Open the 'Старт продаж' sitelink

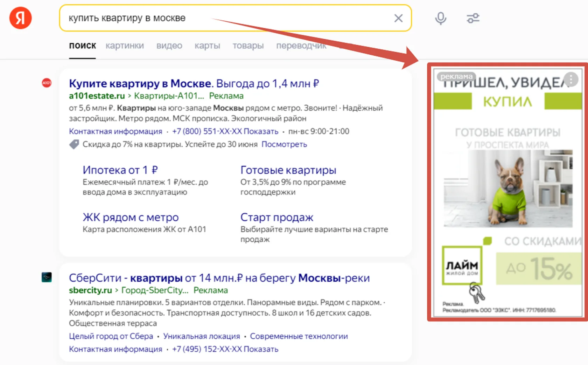[276, 217]
